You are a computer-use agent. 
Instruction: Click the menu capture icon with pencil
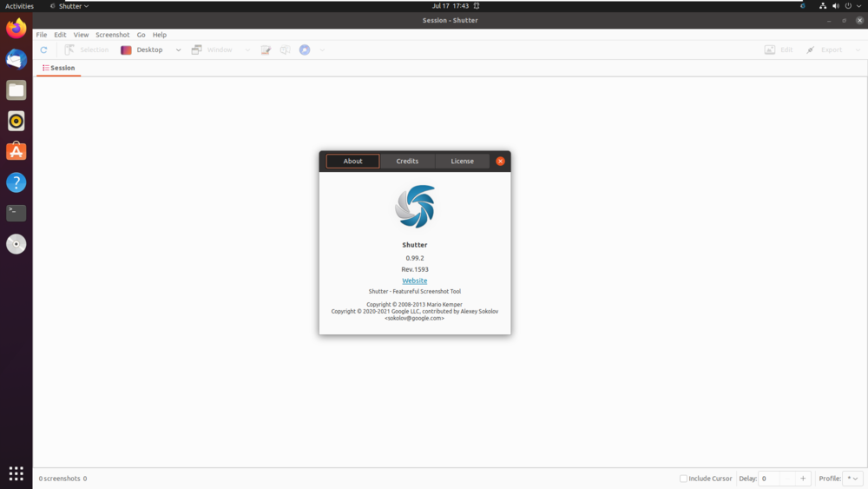coord(266,50)
